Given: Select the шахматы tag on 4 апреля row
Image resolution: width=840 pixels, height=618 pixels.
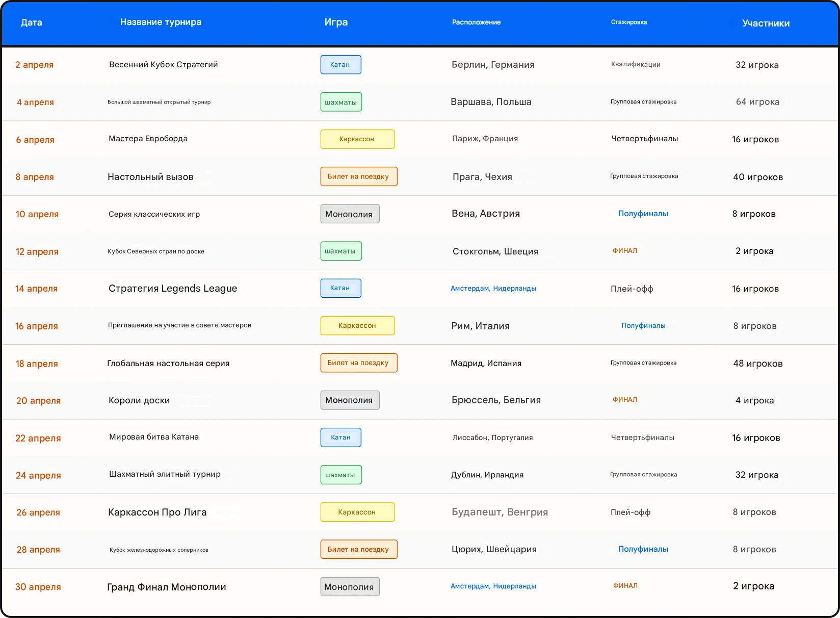Looking at the screenshot, I should coord(341,102).
